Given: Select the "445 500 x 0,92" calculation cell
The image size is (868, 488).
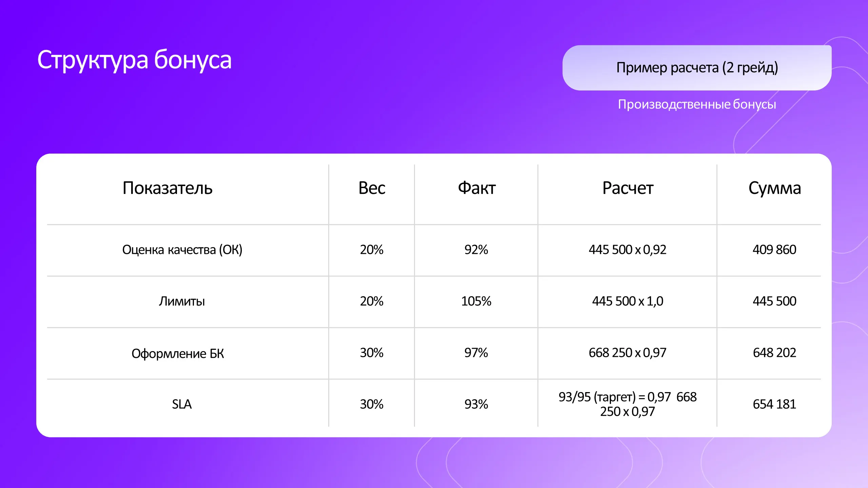Looking at the screenshot, I should 627,250.
